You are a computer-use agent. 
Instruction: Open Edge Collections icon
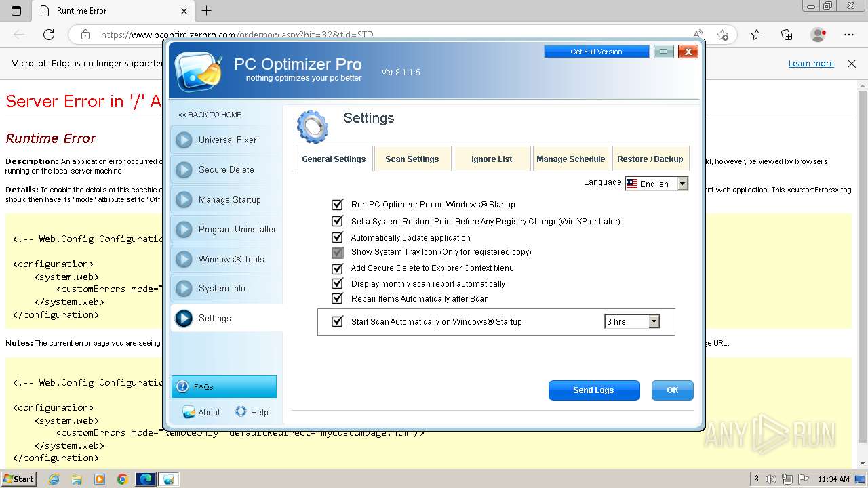point(787,35)
